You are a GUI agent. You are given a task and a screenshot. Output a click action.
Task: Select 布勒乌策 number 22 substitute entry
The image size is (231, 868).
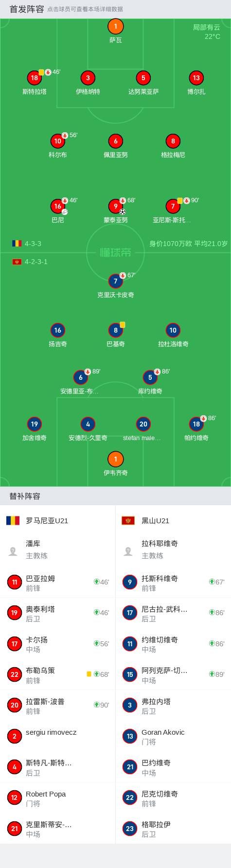(x=58, y=674)
